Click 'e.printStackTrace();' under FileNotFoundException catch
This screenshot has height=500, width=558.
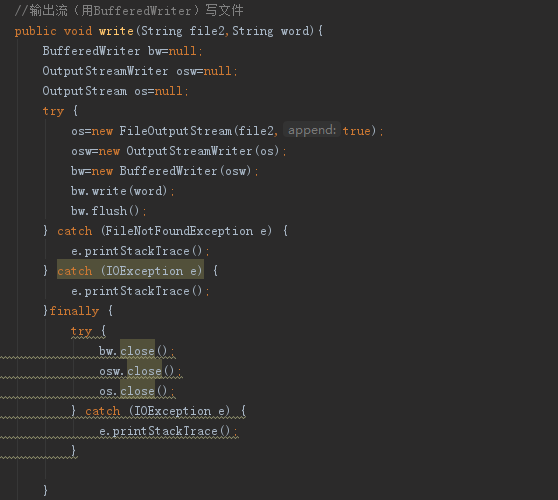140,251
